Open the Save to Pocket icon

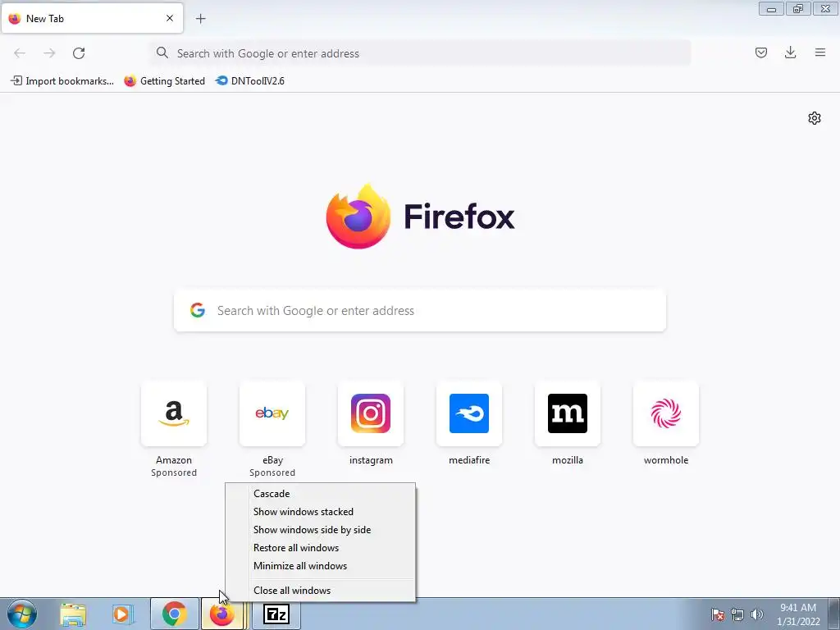[x=760, y=52]
